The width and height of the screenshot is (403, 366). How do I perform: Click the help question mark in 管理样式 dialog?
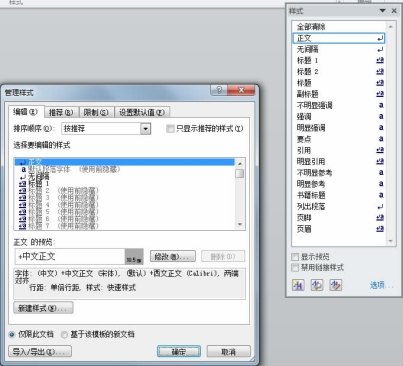click(219, 90)
